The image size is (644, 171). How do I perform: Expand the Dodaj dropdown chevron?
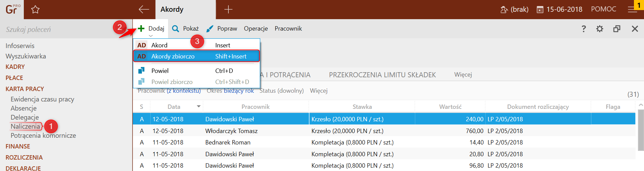click(151, 36)
